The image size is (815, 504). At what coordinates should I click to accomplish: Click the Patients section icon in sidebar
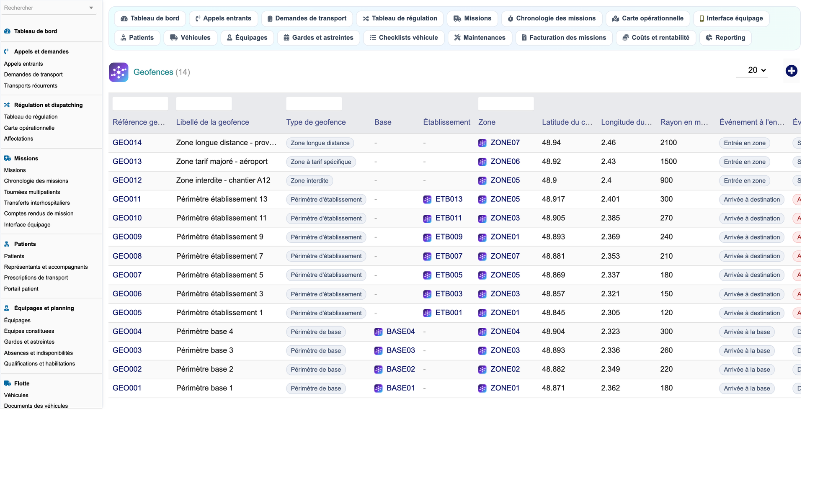coord(7,244)
